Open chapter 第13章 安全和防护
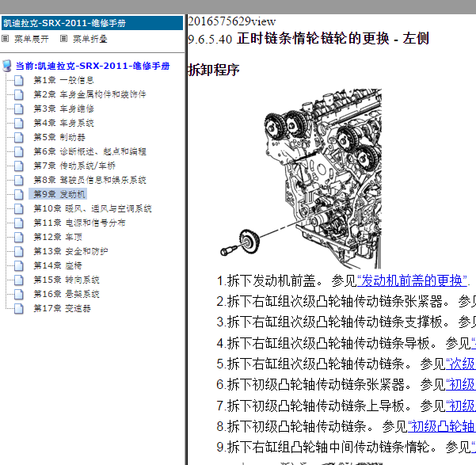Image resolution: width=476 pixels, height=465 pixels. (x=70, y=251)
